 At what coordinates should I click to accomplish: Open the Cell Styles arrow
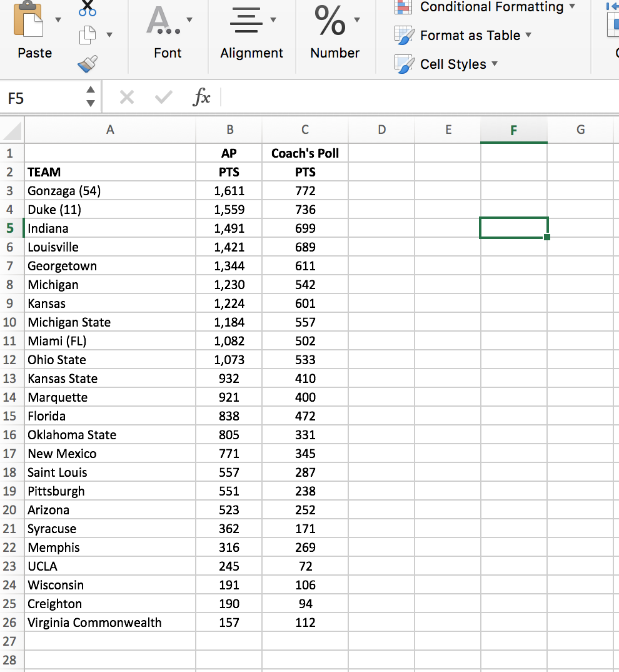pos(495,64)
